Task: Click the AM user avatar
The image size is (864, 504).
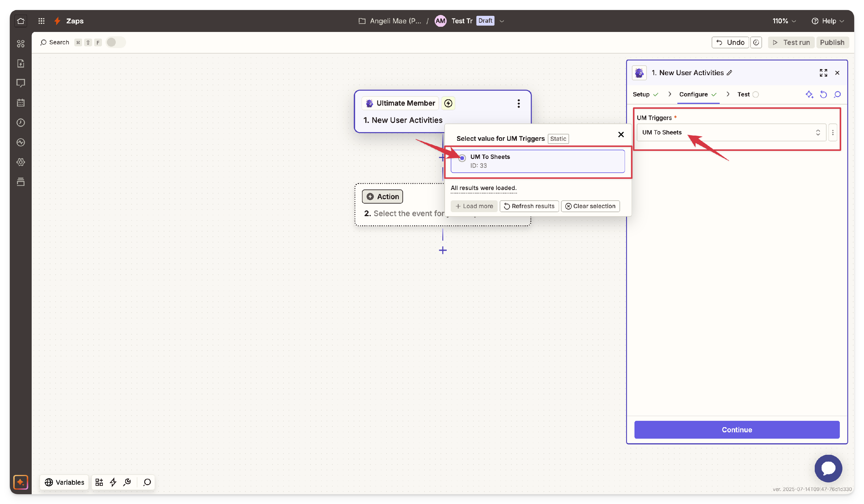Action: tap(440, 21)
